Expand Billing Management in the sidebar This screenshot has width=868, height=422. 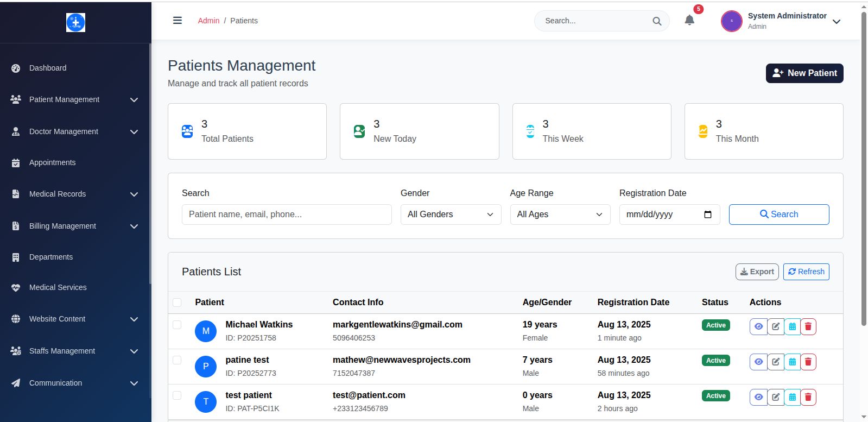point(75,226)
